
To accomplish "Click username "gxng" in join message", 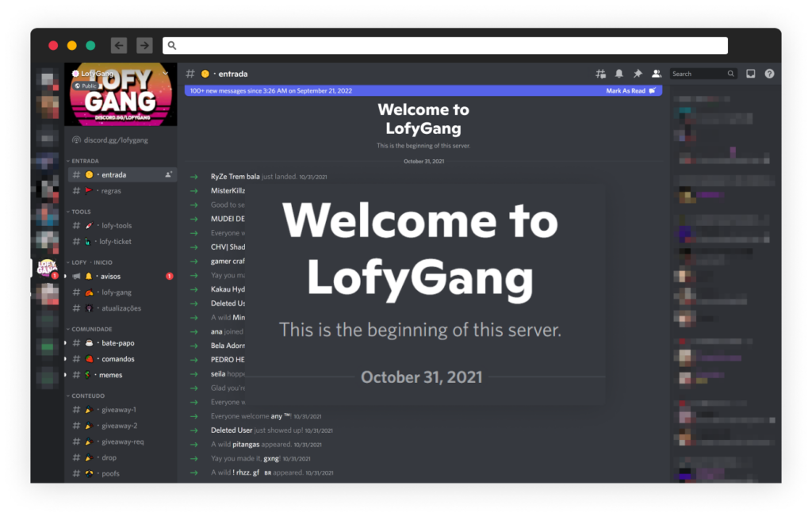I will [x=271, y=459].
